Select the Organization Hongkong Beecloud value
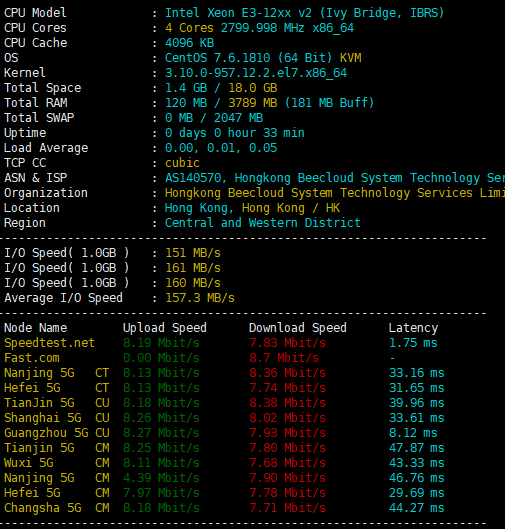 [x=335, y=193]
